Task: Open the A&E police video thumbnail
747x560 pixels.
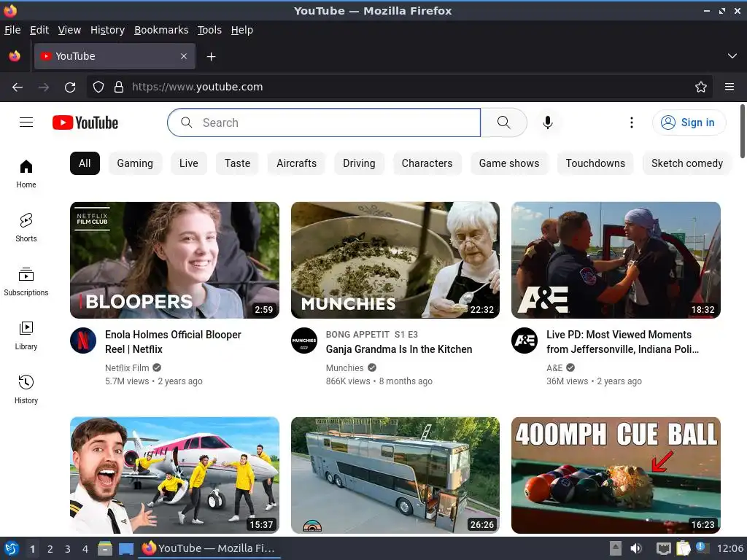Action: [616, 260]
